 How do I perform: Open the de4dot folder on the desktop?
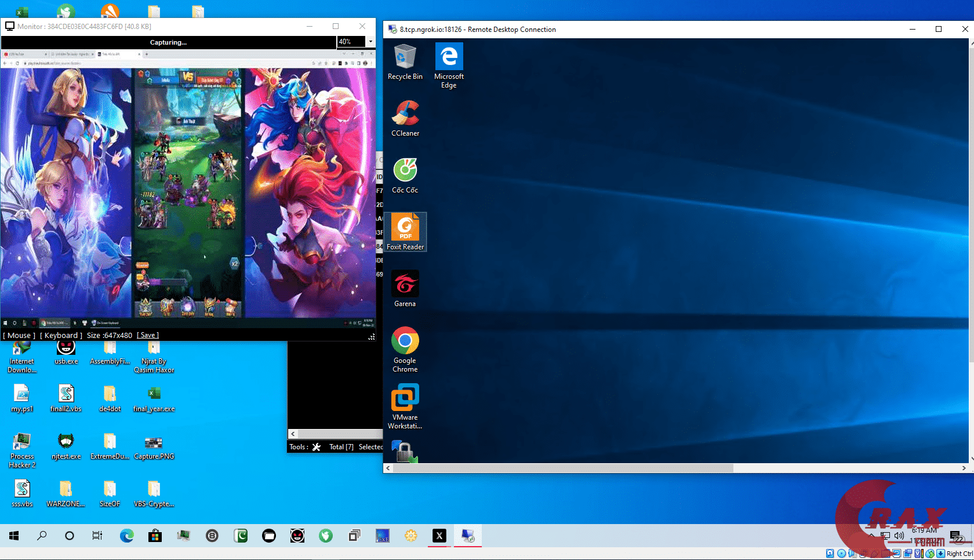[110, 398]
